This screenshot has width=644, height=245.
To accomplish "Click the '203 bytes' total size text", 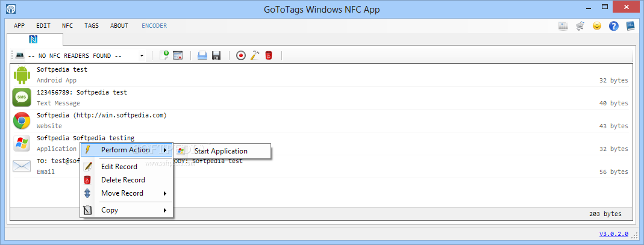I will click(x=605, y=214).
